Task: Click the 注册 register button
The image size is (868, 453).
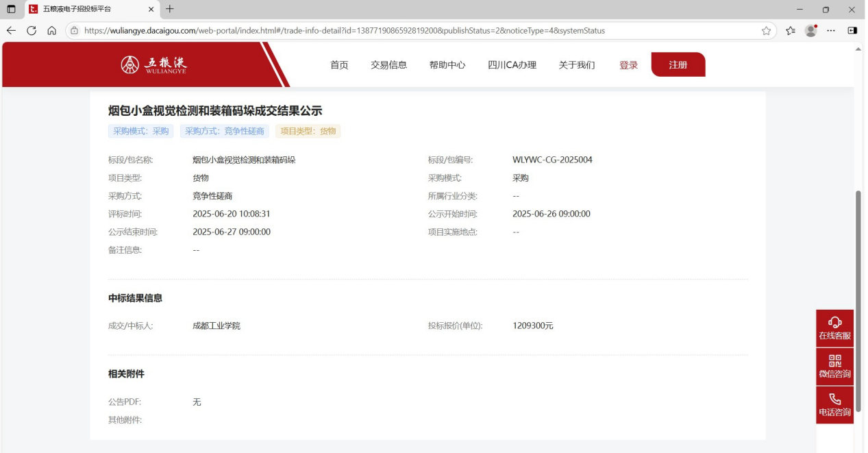Action: click(x=678, y=64)
